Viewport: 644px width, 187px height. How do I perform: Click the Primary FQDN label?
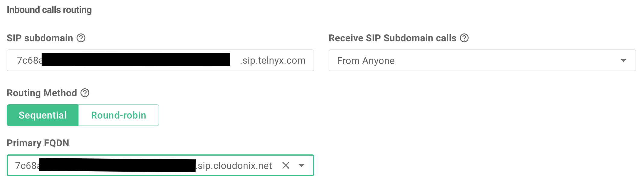click(38, 143)
